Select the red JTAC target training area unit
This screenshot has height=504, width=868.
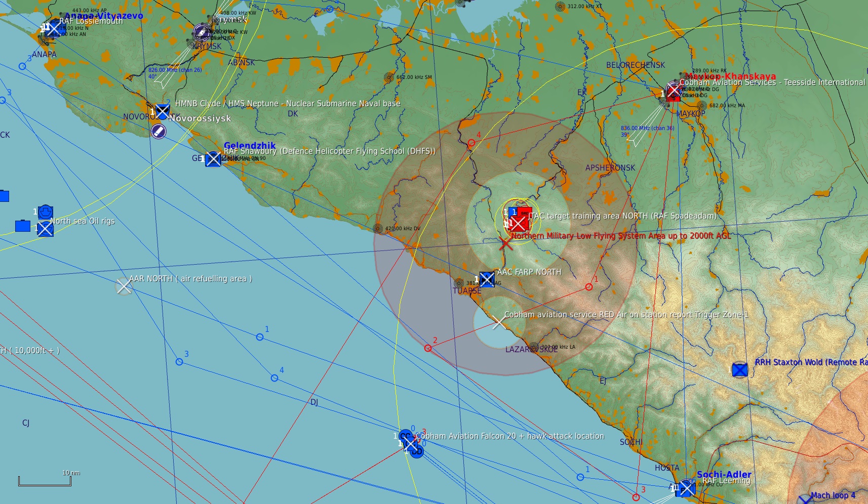click(518, 223)
